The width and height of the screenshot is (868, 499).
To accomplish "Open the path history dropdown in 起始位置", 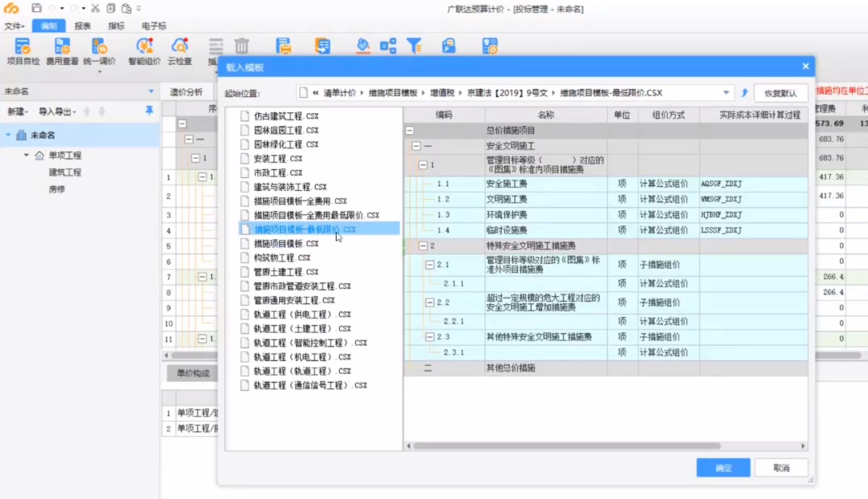I will point(726,93).
